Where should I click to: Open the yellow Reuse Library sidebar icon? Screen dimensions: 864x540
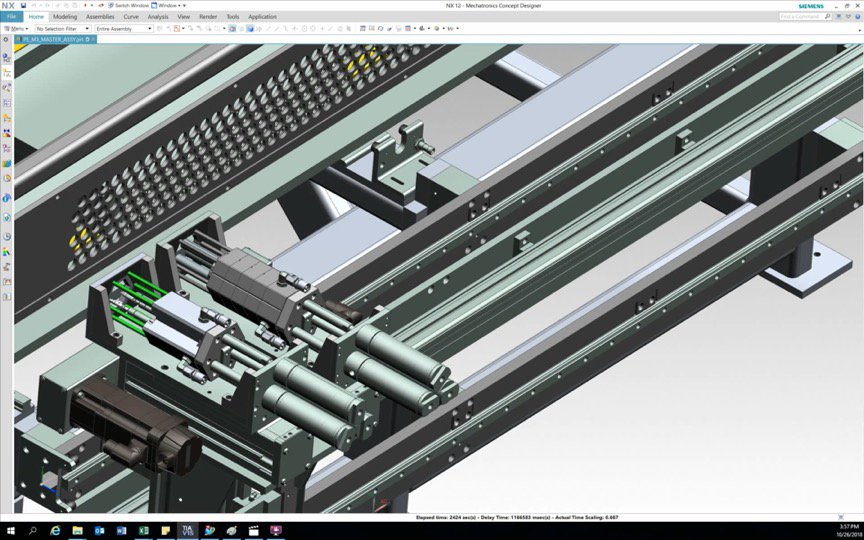[7, 118]
